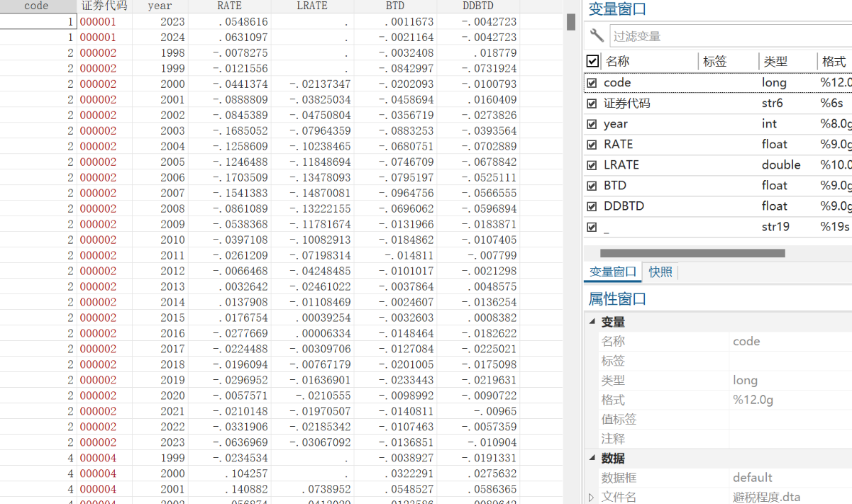
Task: Click 证券代码 cell 000004 for year 1999
Action: [104, 459]
